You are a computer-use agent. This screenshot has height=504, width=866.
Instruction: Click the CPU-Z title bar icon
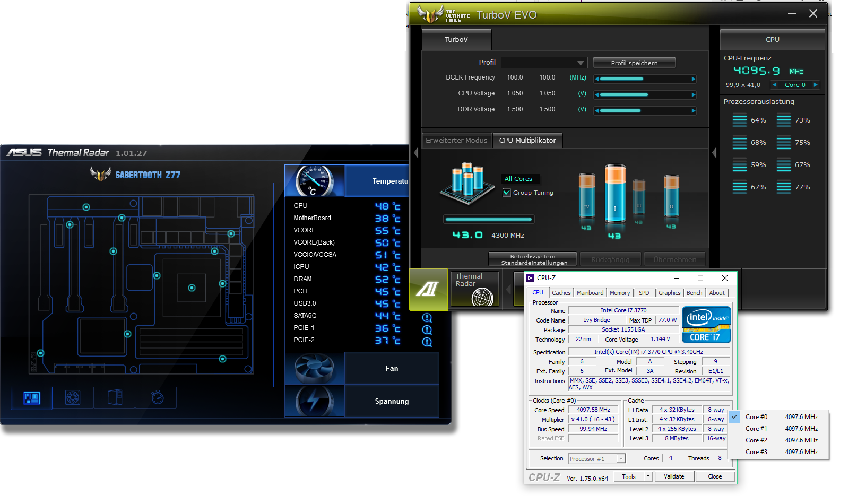530,278
